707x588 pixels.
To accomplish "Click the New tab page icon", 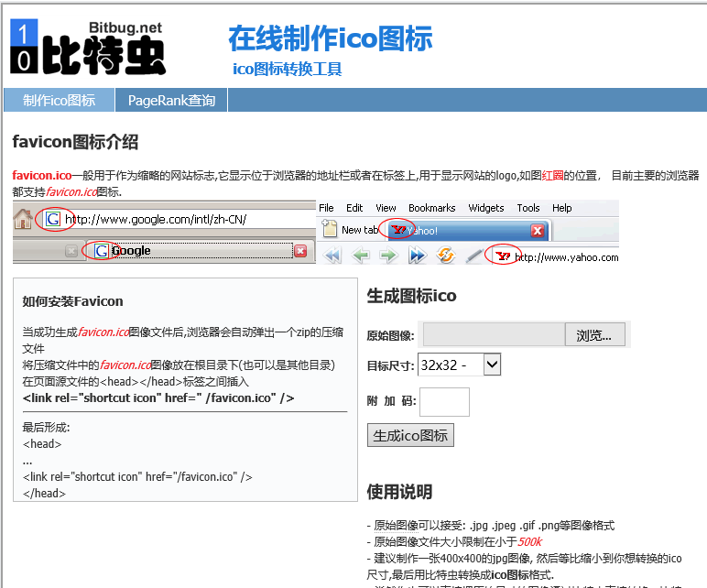I will [x=329, y=229].
